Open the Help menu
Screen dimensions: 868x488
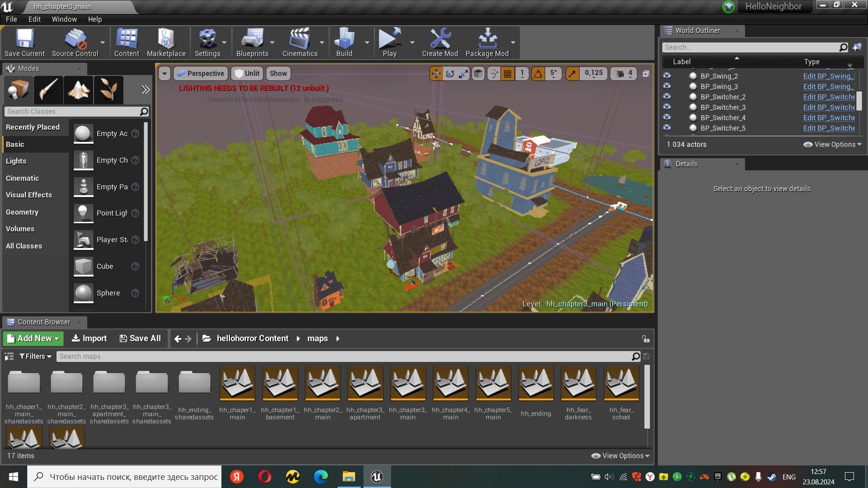coord(95,19)
